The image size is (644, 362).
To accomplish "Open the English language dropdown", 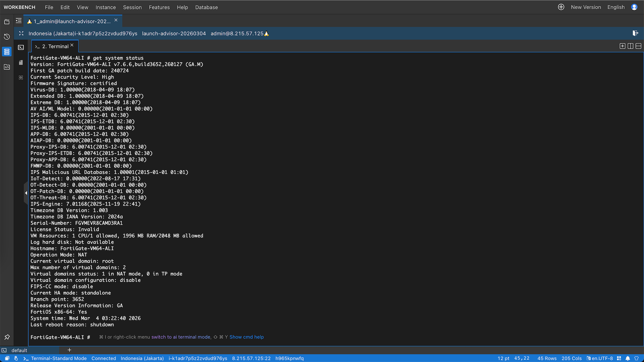I will point(616,7).
